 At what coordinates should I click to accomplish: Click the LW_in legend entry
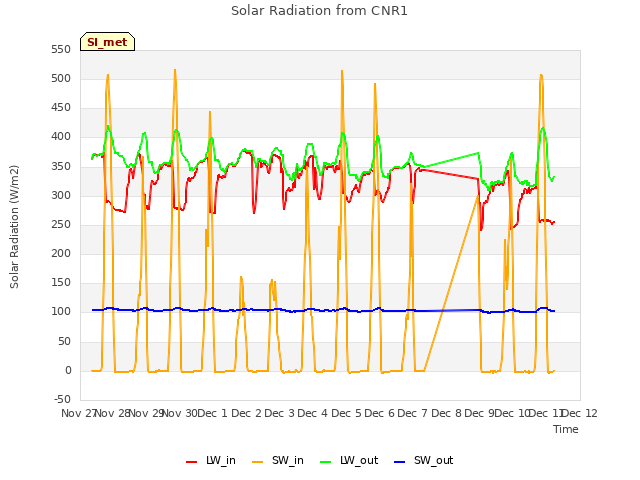point(211,460)
